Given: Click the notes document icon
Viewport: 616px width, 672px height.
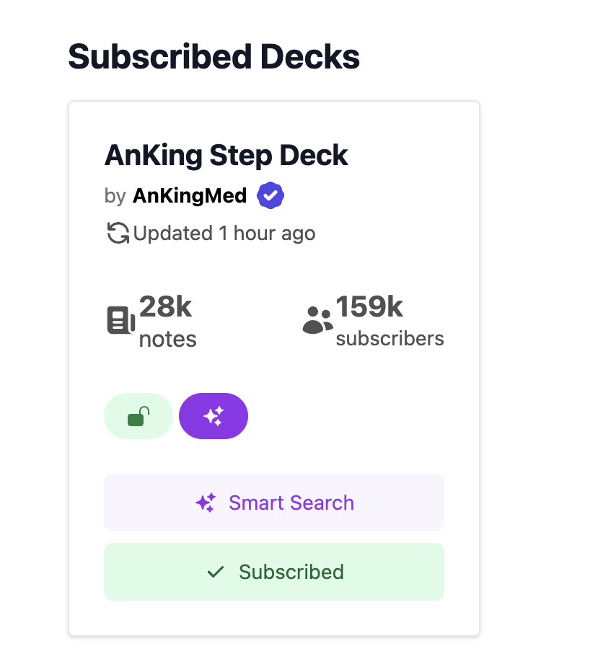Looking at the screenshot, I should 121,320.
